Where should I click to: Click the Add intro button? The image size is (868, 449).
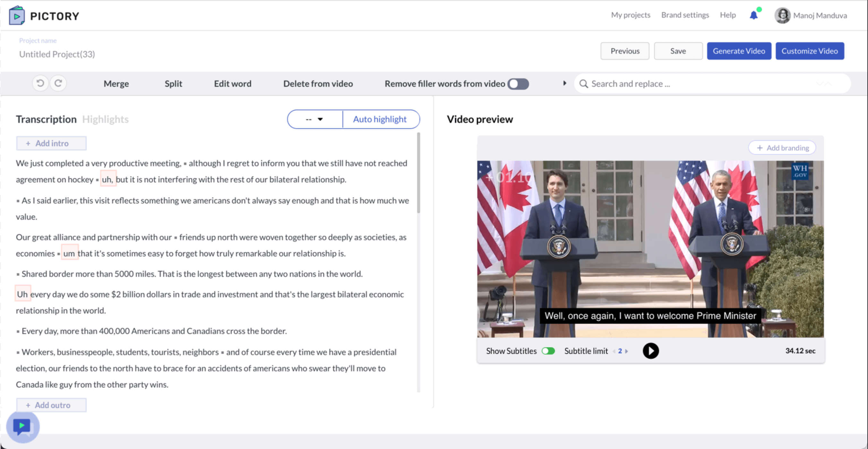pyautogui.click(x=51, y=143)
